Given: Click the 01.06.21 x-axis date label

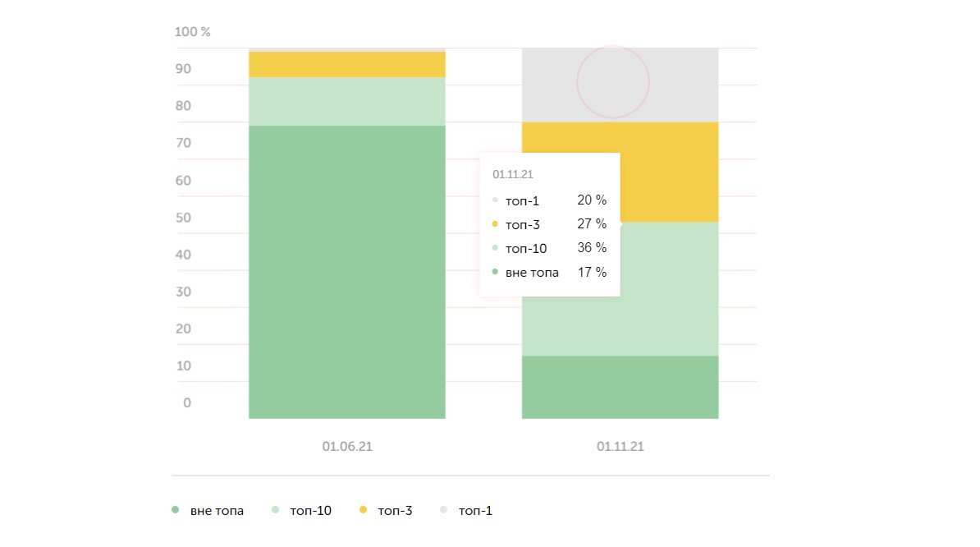Looking at the screenshot, I should point(346,447).
